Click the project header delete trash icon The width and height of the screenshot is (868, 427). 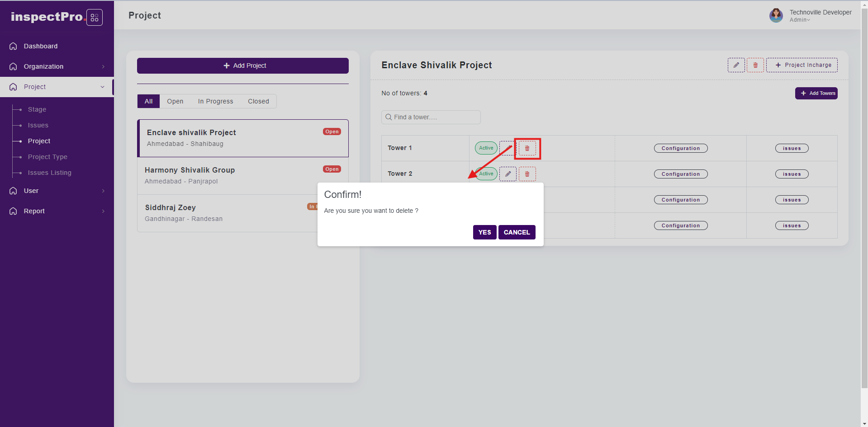(755, 65)
